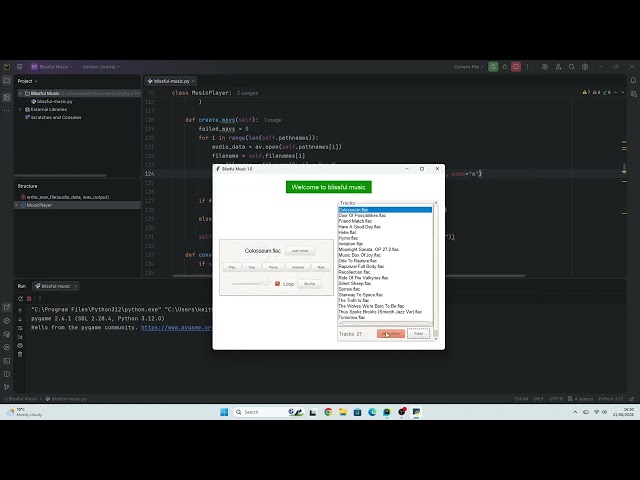Open the More Actions menu beside the toolbar Stop button

click(527, 67)
